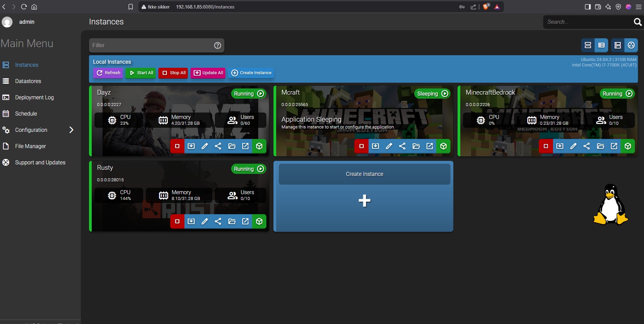Screen dimensions: 644x324
Task: Click the admin user avatar
Action: [7, 22]
